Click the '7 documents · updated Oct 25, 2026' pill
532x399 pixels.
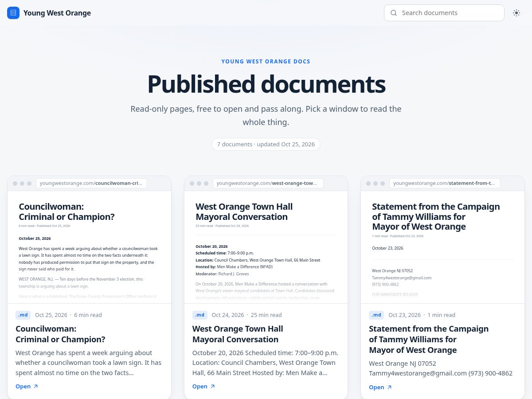tap(266, 144)
